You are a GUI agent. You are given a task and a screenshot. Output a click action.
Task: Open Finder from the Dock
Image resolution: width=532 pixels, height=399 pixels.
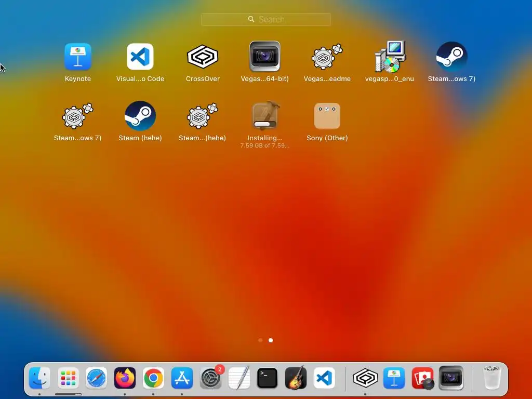39,378
